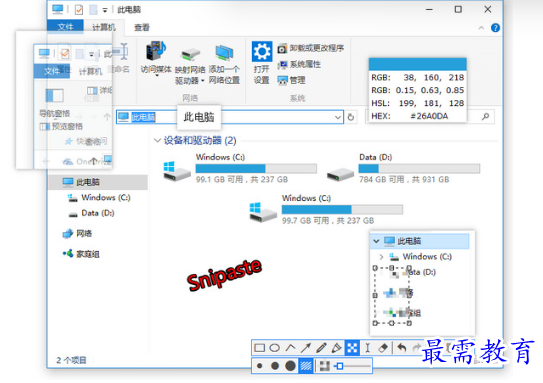Switch to the 计算机 ribbon tab
Screen dimensions: 543x383
104,27
